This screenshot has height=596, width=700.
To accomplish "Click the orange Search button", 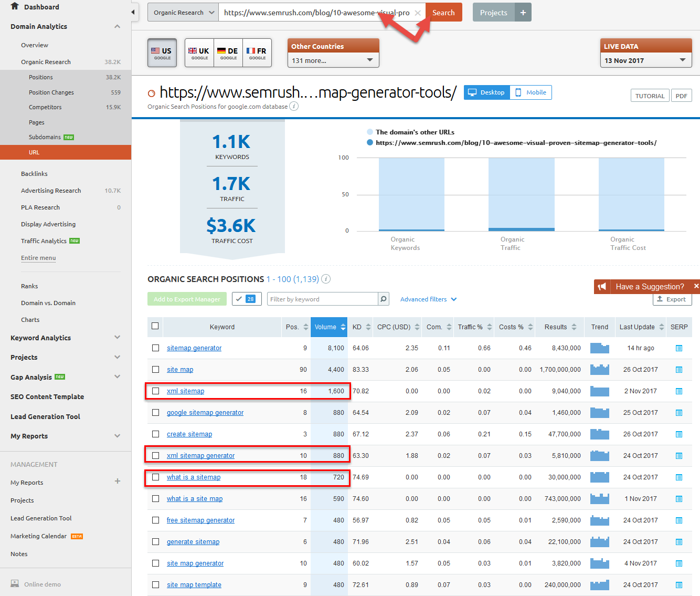I will coord(443,12).
